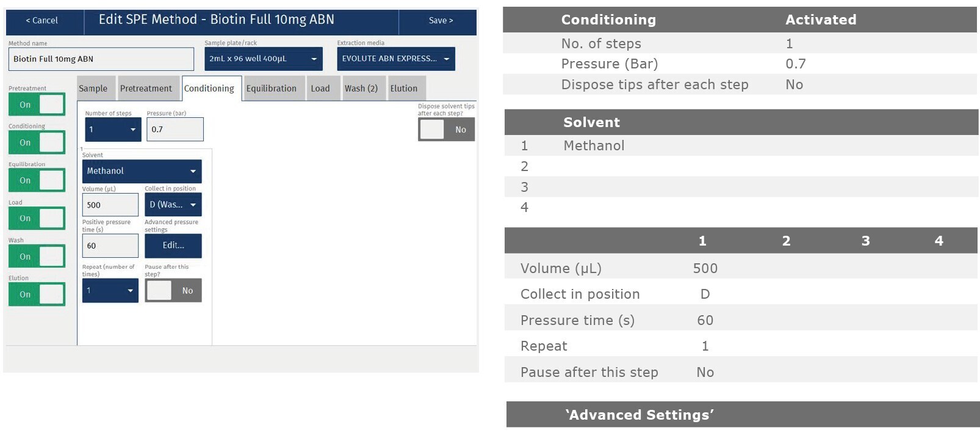Select the Solvent Methanol dropdown
The height and width of the screenshot is (438, 980).
tap(142, 171)
